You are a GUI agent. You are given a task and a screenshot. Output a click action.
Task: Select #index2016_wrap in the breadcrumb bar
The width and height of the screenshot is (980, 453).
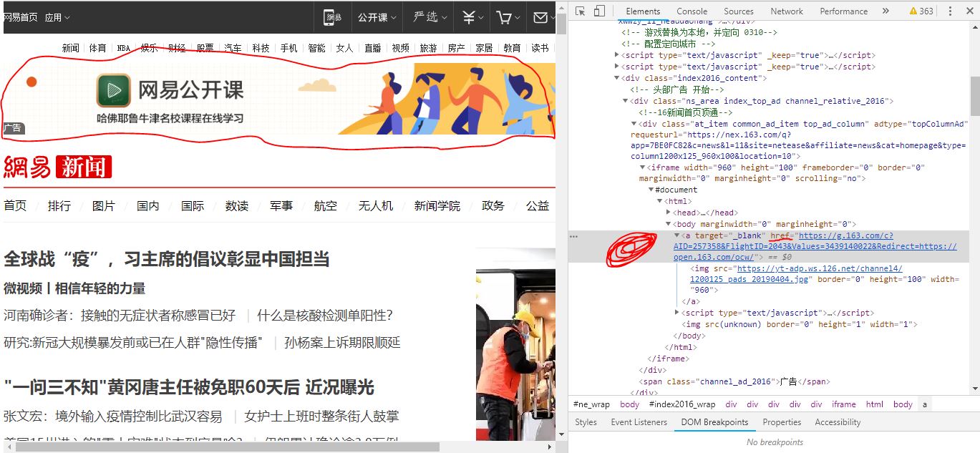click(x=682, y=404)
